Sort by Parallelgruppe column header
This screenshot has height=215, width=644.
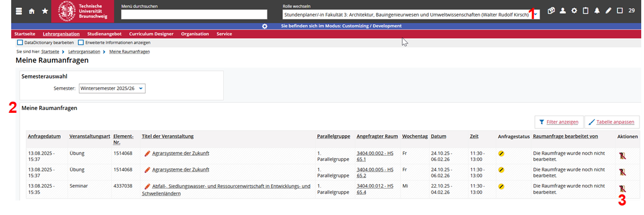click(333, 136)
